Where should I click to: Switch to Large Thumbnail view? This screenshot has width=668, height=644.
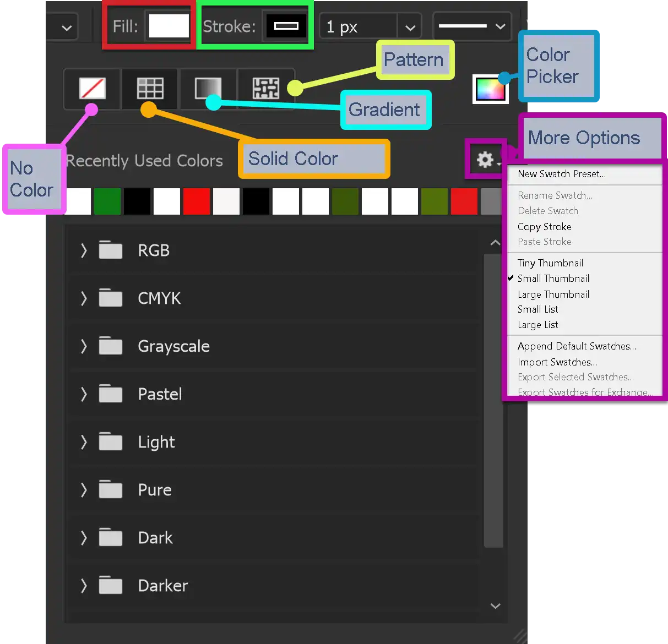click(552, 294)
